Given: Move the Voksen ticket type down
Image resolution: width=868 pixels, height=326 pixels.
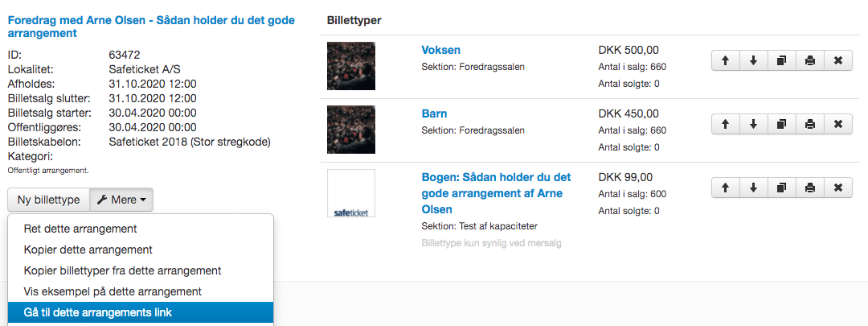Looking at the screenshot, I should tap(753, 61).
